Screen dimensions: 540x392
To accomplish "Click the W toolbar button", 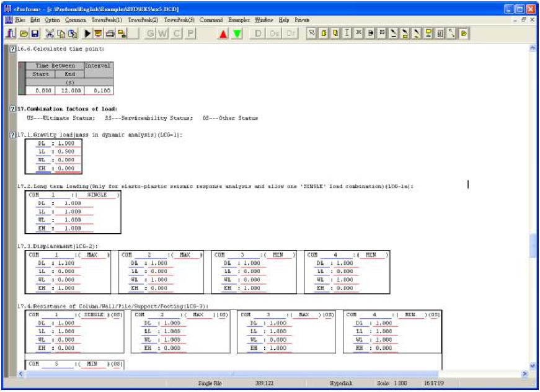I will tap(163, 33).
